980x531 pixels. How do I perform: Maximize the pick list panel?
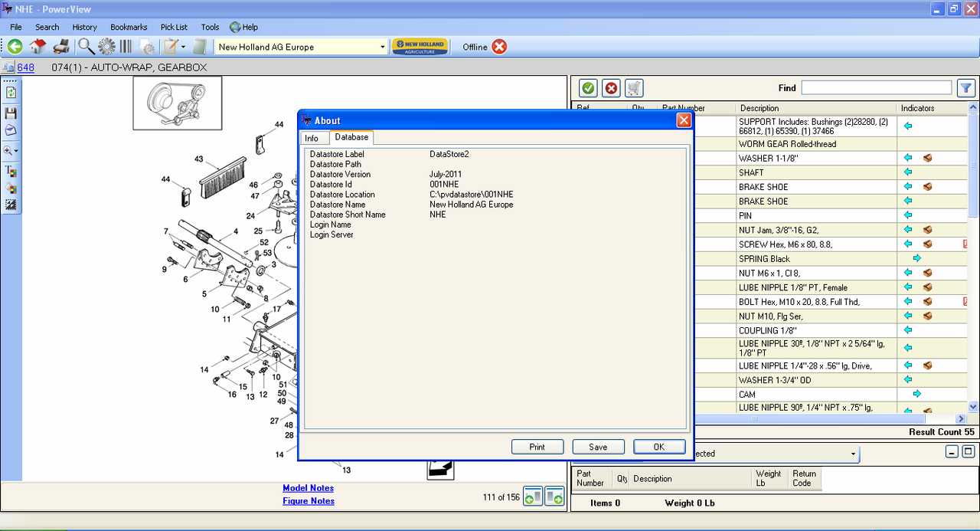click(x=968, y=452)
